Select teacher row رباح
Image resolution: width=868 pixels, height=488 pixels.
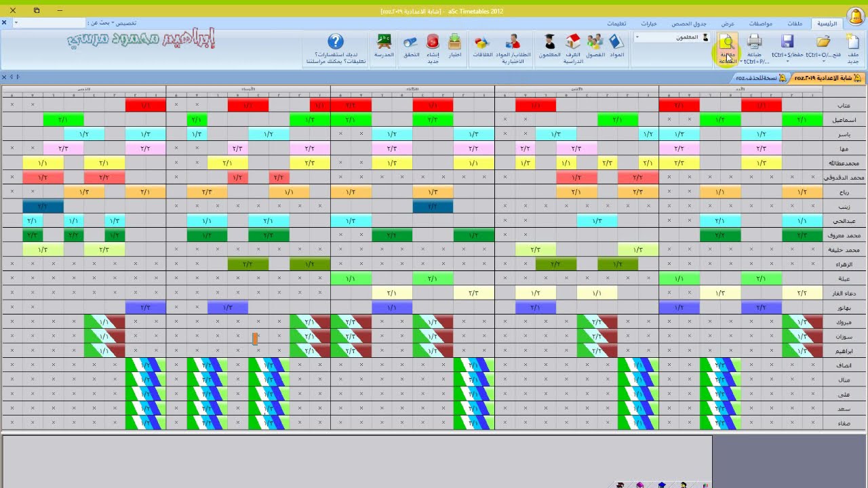[844, 192]
